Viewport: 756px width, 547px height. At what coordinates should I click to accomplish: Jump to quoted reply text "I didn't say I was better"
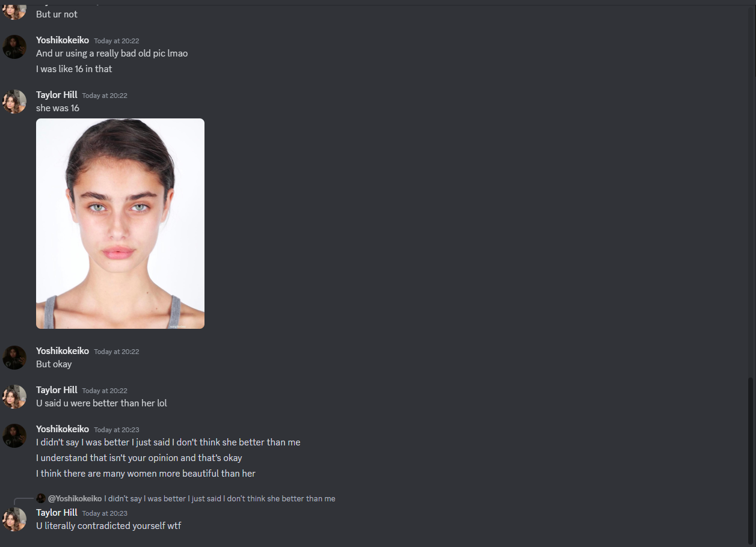coord(220,498)
